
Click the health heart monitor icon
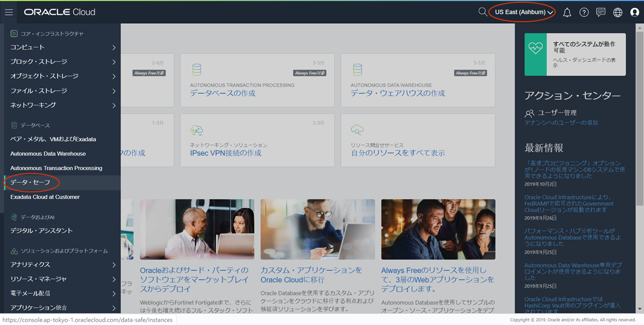tap(536, 47)
